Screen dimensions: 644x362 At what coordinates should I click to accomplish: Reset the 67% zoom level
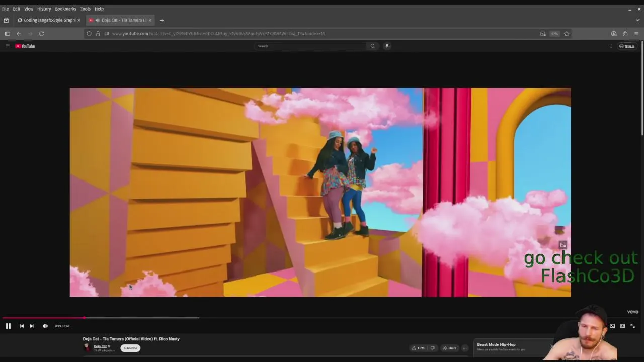[554, 34]
